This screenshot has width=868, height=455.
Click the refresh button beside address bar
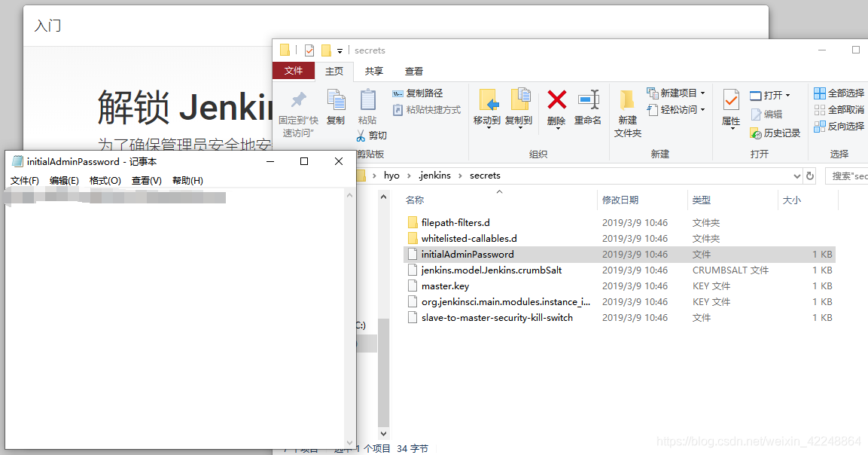[810, 176]
